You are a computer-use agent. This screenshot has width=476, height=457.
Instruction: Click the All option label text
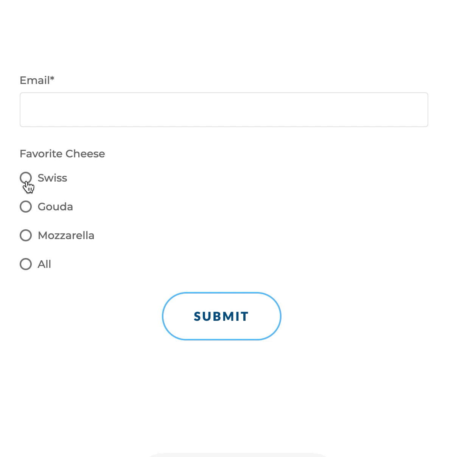coord(44,264)
